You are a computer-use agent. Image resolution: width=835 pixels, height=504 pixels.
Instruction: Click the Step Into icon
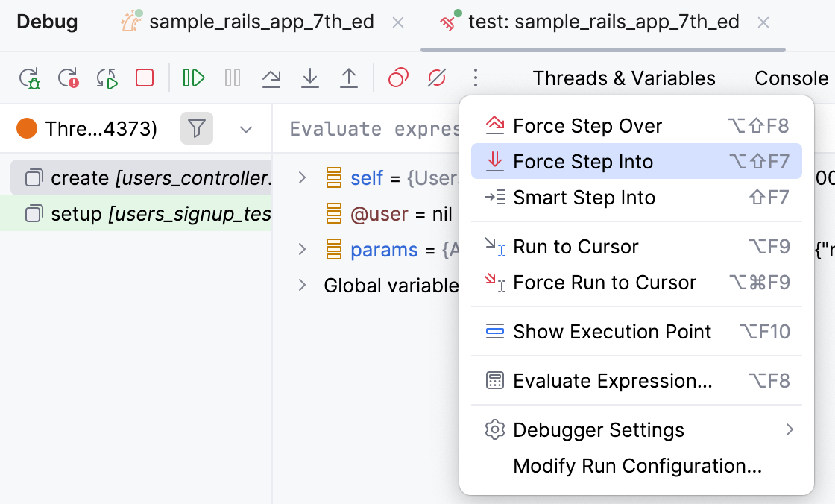310,77
